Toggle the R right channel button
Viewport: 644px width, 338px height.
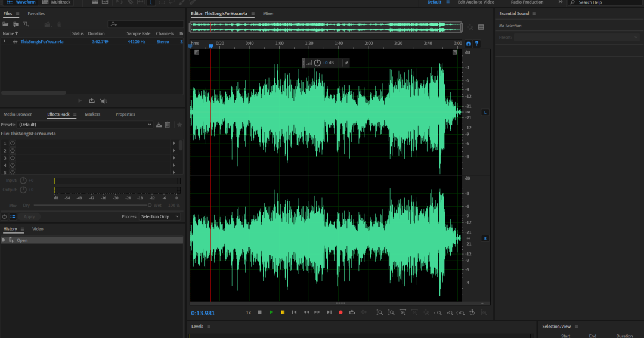click(x=485, y=238)
